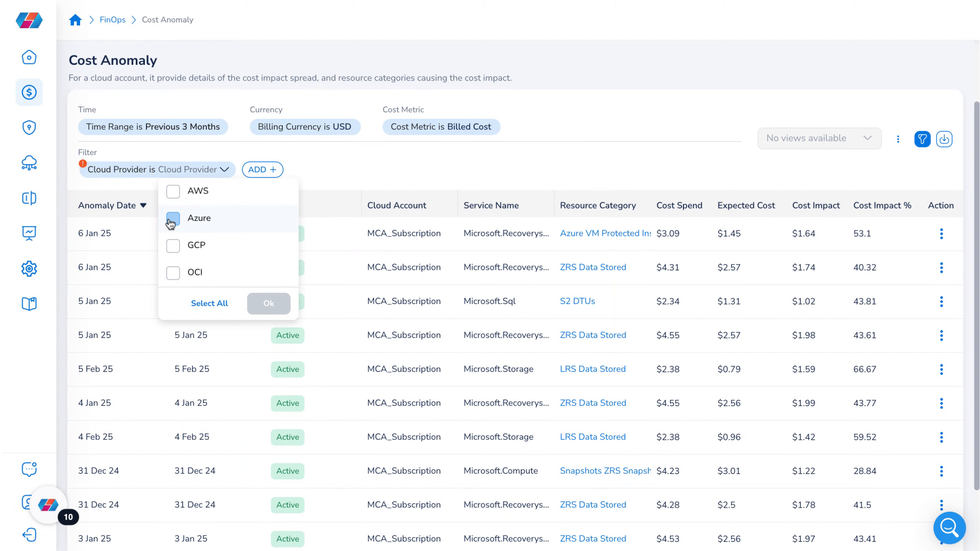Click the download export icon
The image size is (980, 551).
coord(944,139)
